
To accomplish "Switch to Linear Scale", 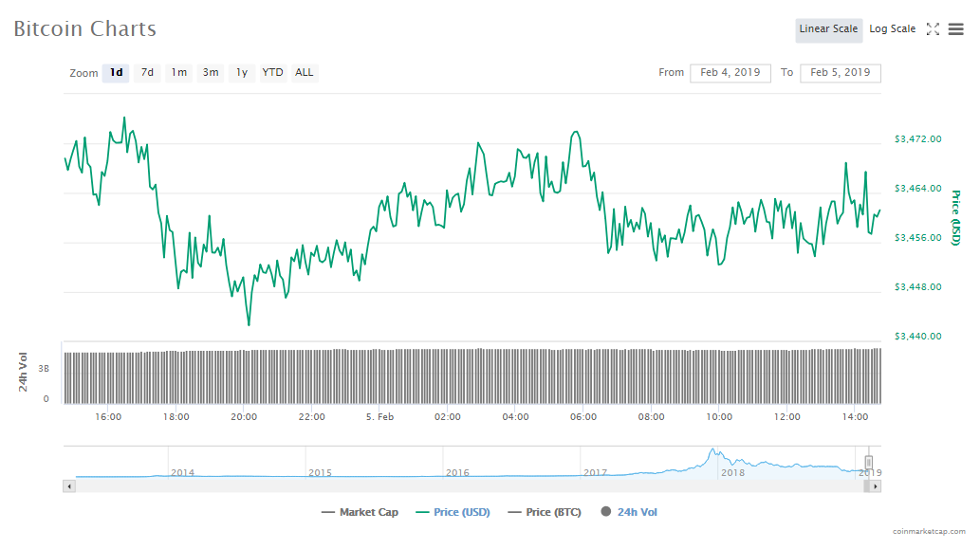I will (x=828, y=29).
